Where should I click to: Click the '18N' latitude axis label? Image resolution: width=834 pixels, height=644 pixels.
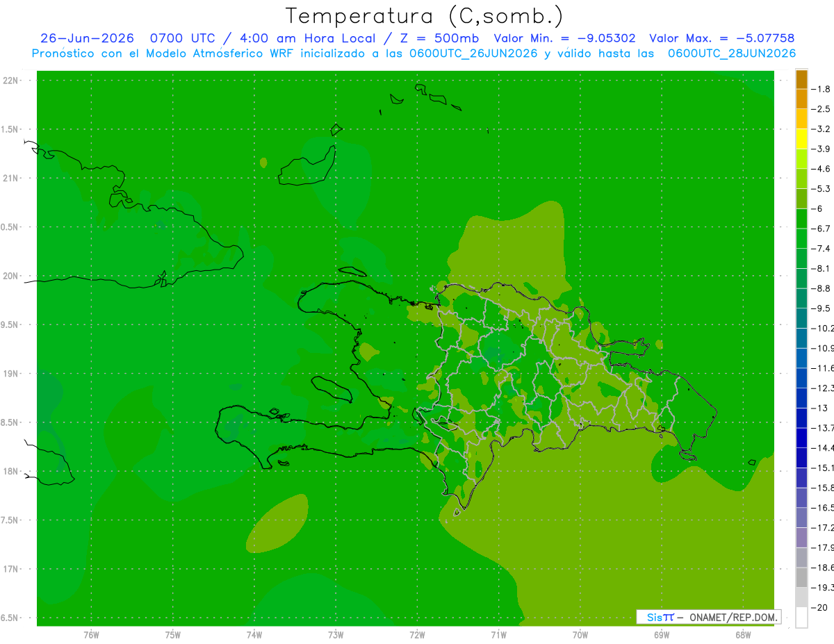click(x=10, y=472)
